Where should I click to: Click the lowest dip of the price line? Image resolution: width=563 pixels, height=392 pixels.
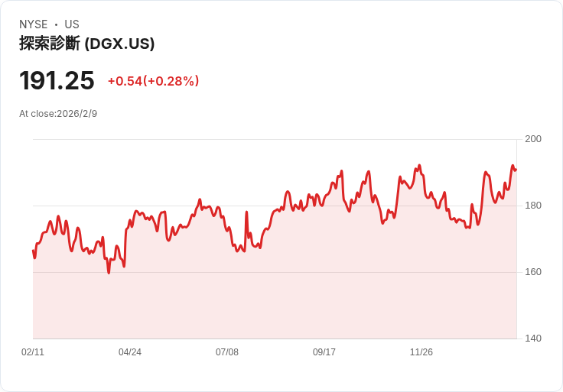pos(109,273)
